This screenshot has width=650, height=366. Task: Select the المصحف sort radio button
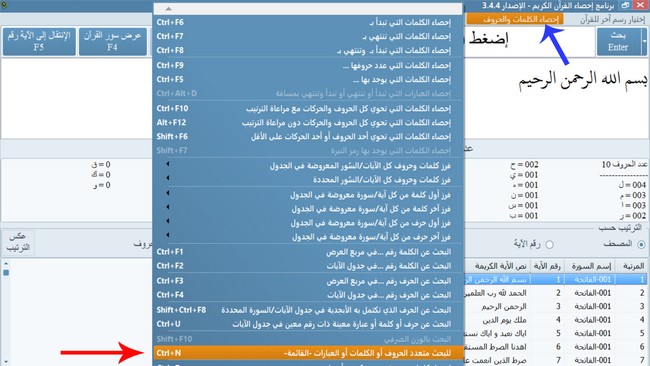pyautogui.click(x=641, y=245)
